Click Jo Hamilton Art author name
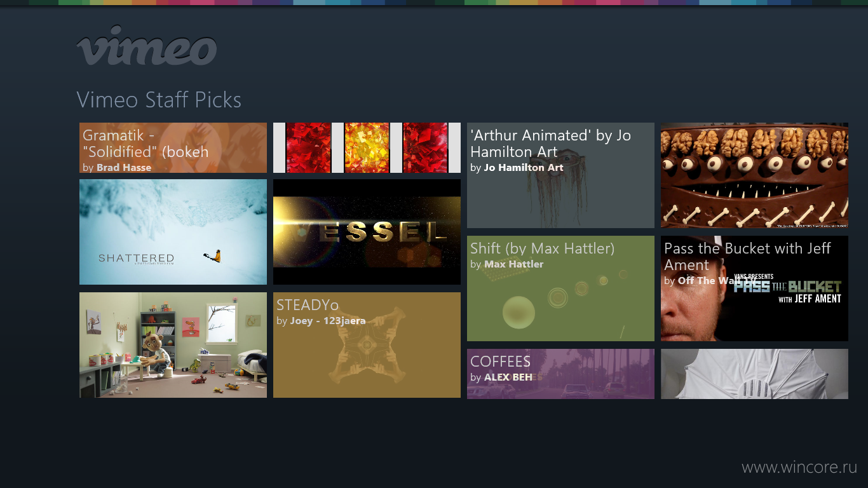This screenshot has width=868, height=488. [x=524, y=168]
